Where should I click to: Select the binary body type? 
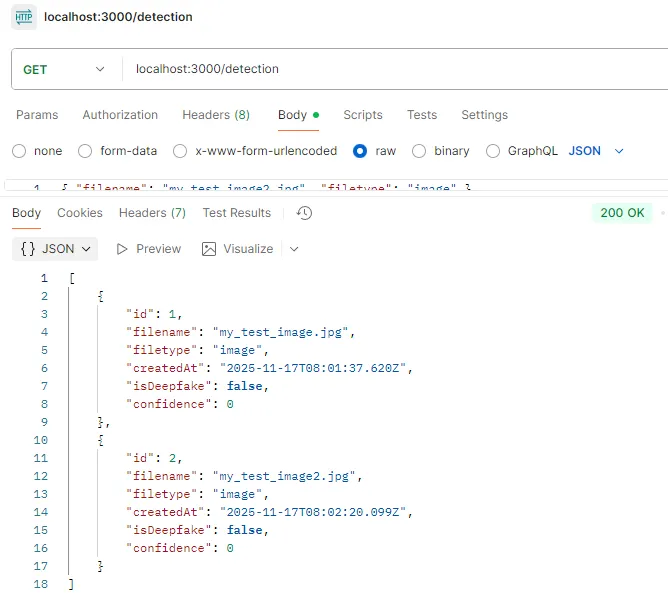point(419,151)
